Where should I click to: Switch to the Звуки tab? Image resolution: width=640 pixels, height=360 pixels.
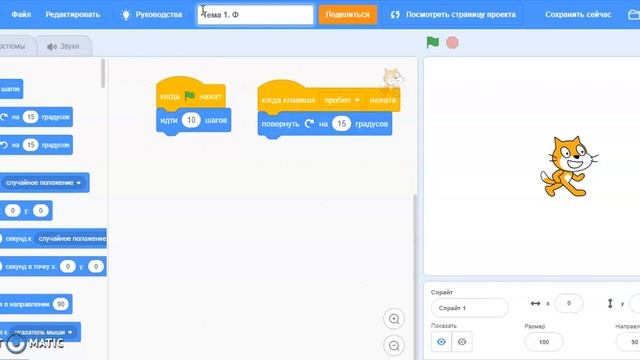click(64, 46)
